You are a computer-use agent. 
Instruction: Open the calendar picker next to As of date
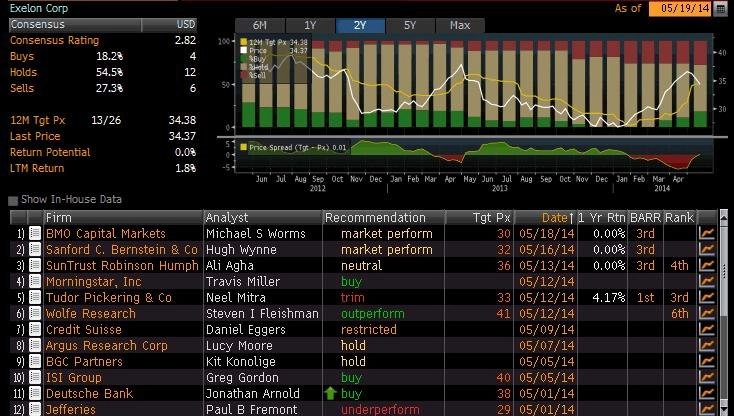(x=720, y=9)
